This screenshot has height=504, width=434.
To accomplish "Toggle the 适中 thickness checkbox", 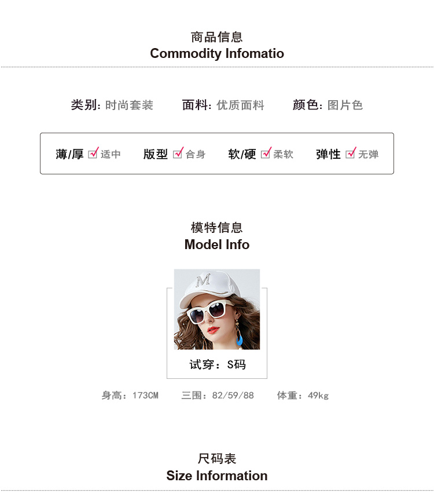I will 93,154.
